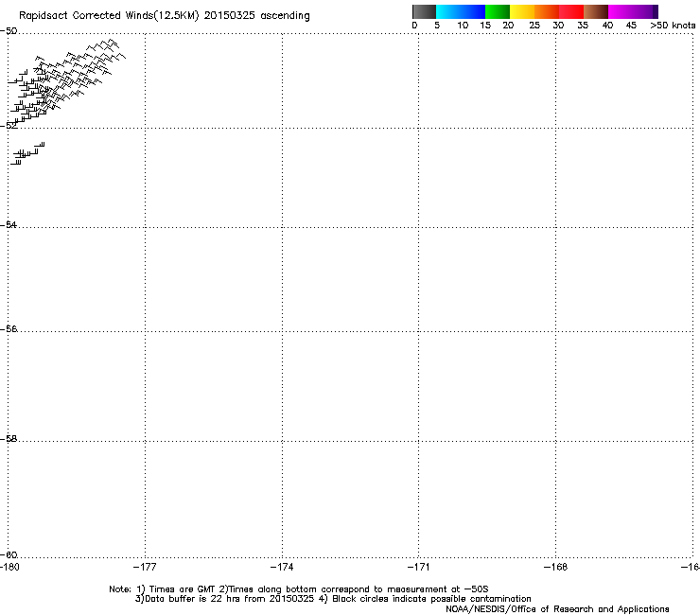
Task: Click the magenta-purple 40-50 knots color segment
Action: click(633, 11)
